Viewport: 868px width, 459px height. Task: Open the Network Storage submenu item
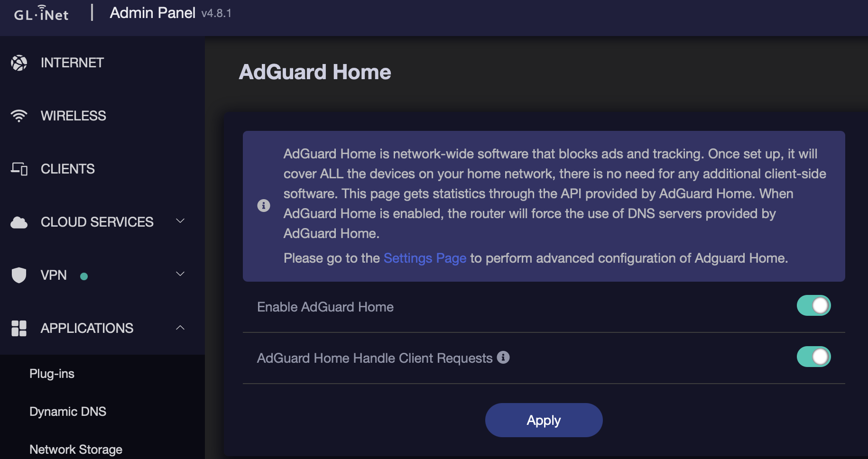click(x=76, y=450)
